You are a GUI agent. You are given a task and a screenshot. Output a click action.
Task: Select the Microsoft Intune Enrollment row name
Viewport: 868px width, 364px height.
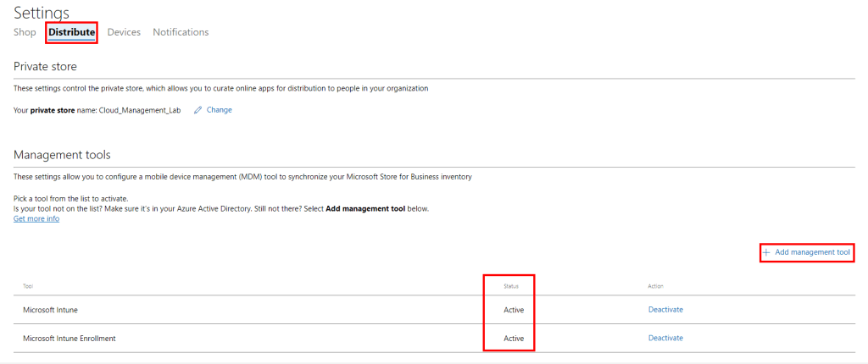pos(69,339)
